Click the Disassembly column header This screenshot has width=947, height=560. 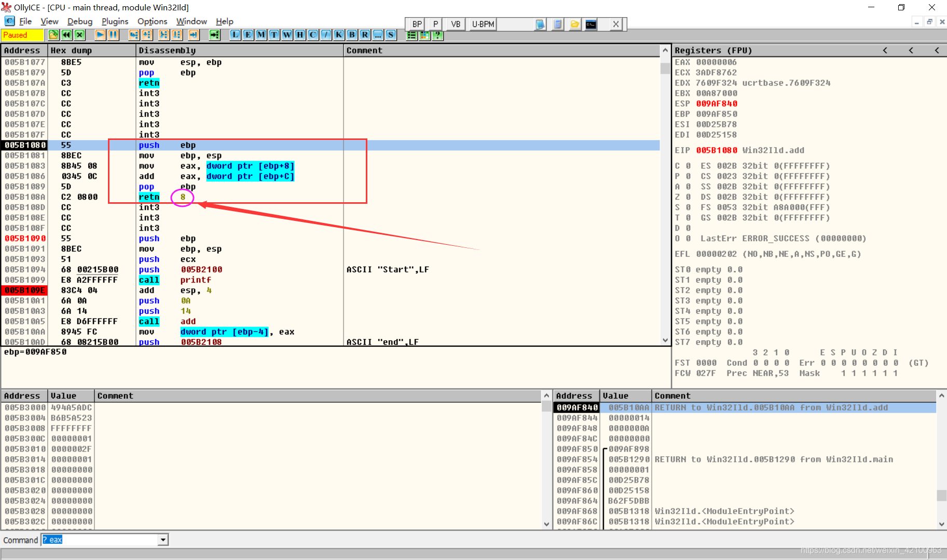pos(239,50)
